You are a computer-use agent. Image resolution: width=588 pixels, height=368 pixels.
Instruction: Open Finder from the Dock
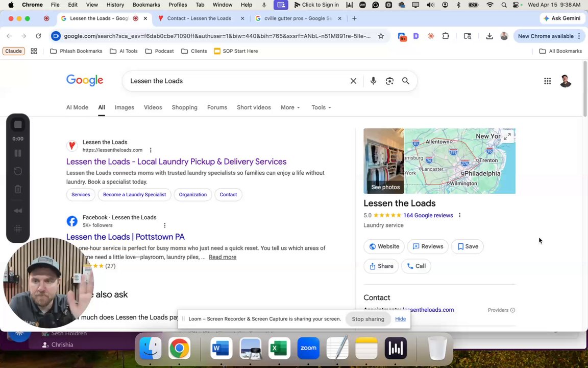click(151, 348)
